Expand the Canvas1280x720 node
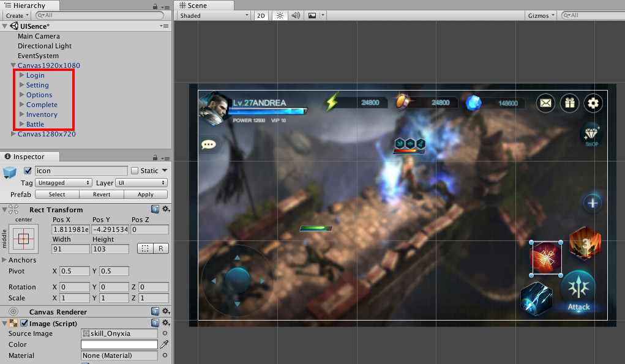 pos(13,134)
